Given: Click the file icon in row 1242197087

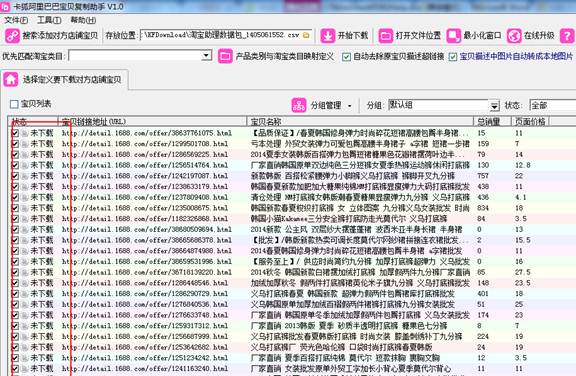Looking at the screenshot, I should coord(24,176).
